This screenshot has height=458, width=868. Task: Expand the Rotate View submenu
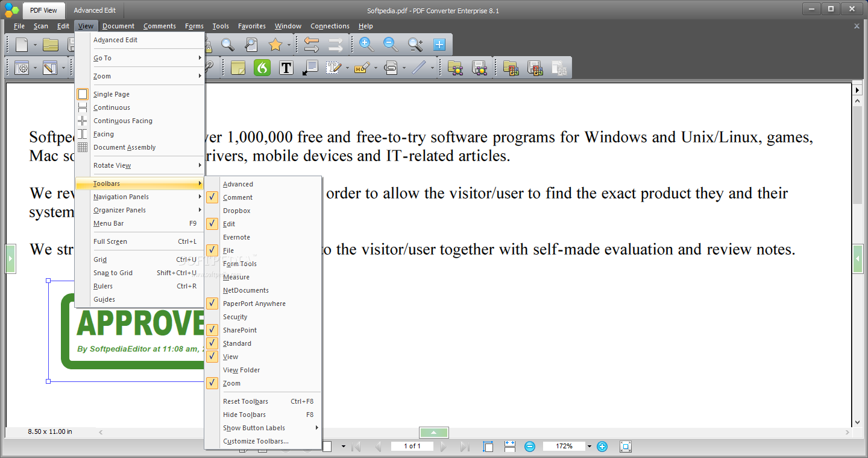140,165
